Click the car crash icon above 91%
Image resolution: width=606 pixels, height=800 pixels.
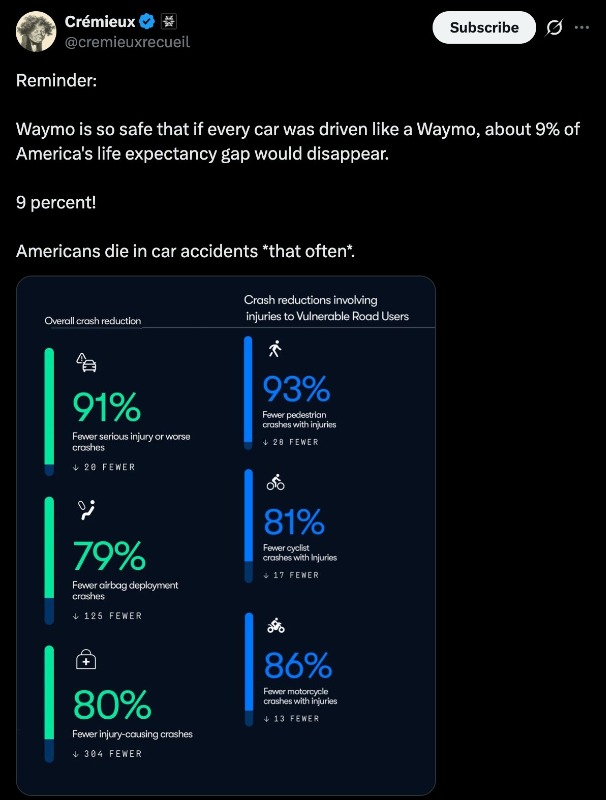pyautogui.click(x=87, y=363)
